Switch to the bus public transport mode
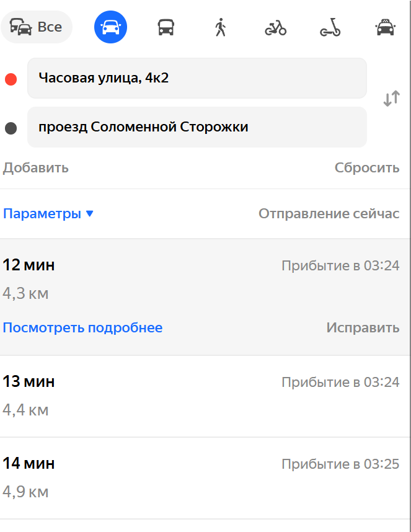Viewport: 411px width, 532px height. click(166, 27)
